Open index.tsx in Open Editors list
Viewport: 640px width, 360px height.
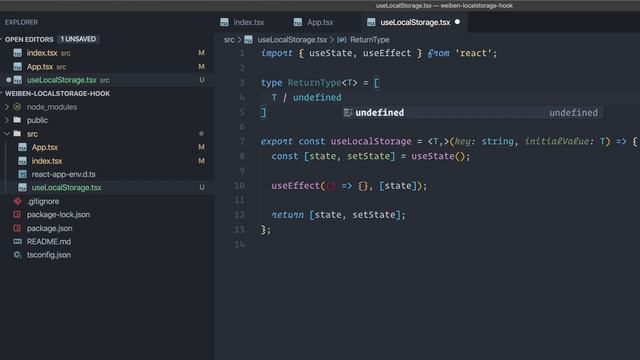[42, 53]
